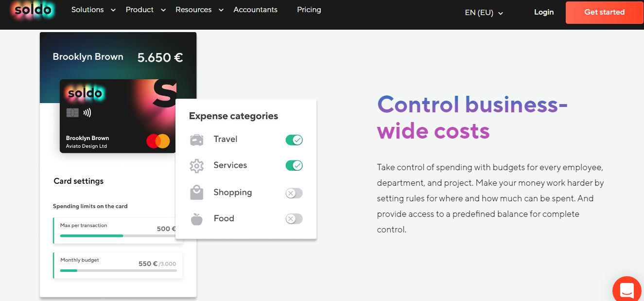Expand the Resources dropdown chevron
644x301 pixels.
(221, 10)
